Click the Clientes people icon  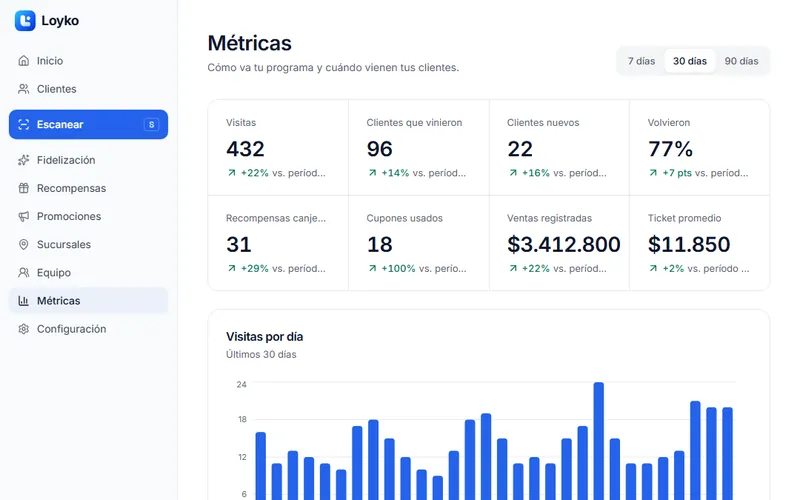23,89
